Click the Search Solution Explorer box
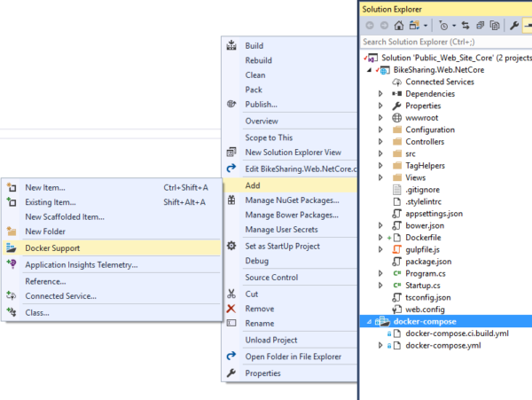 (443, 41)
